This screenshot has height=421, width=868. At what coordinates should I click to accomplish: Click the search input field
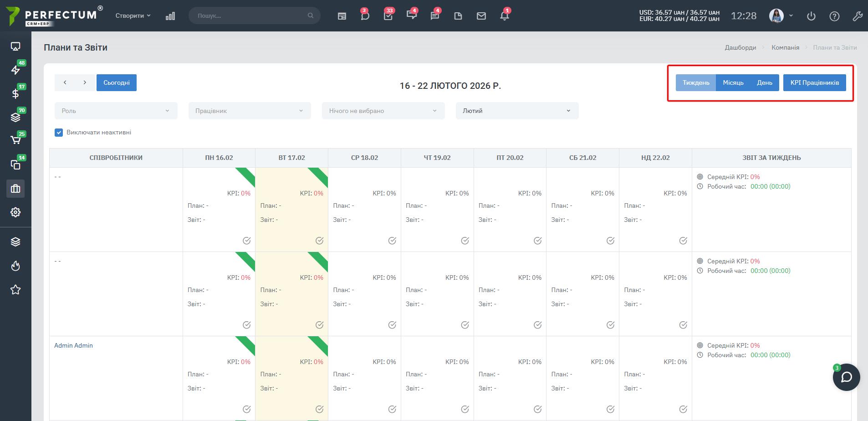pos(250,15)
